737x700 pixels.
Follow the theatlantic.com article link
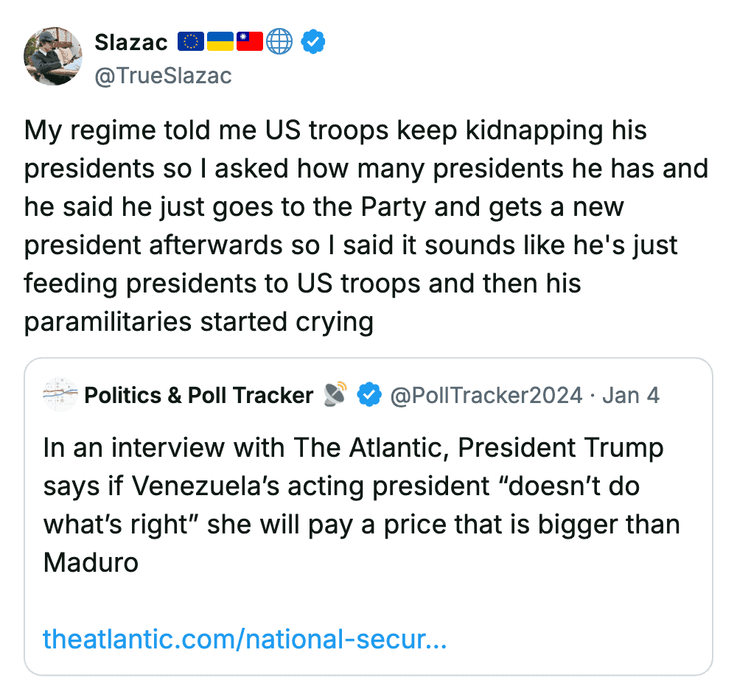pyautogui.click(x=245, y=639)
